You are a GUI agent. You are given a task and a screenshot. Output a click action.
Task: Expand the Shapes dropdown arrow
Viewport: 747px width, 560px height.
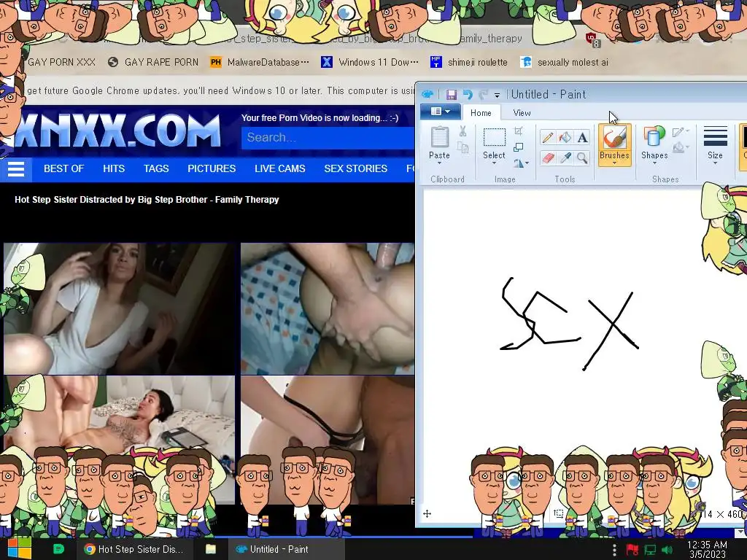[x=654, y=163]
